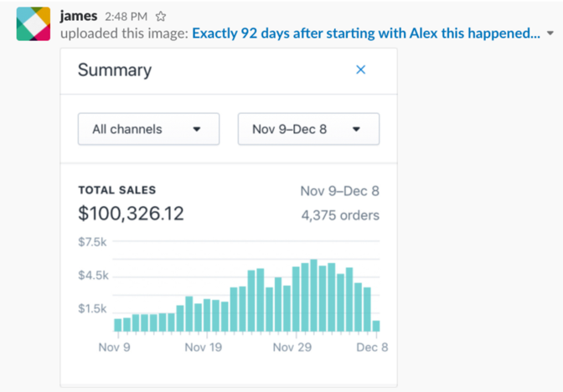The width and height of the screenshot is (563, 392).
Task: Click james's Slack avatar icon
Action: pos(33,25)
